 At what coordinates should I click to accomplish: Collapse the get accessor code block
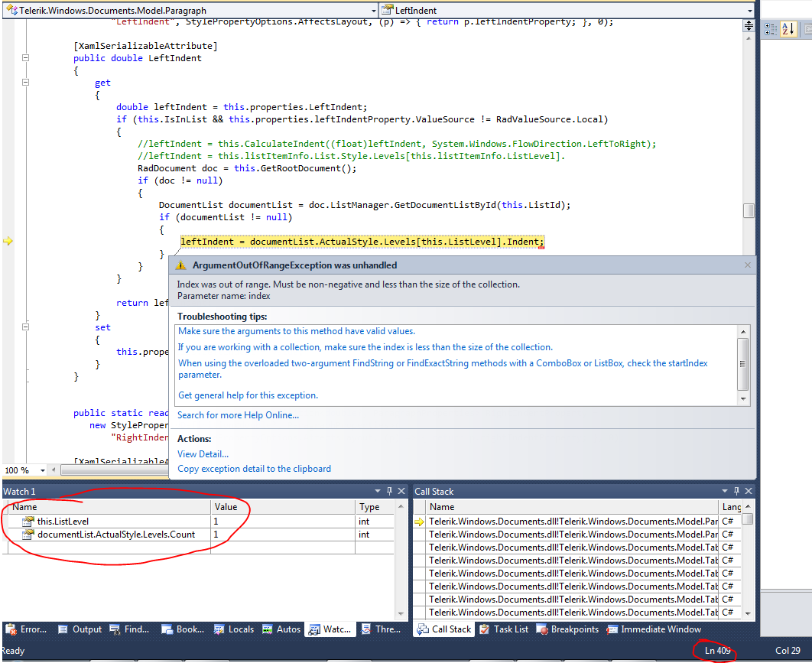[25, 83]
